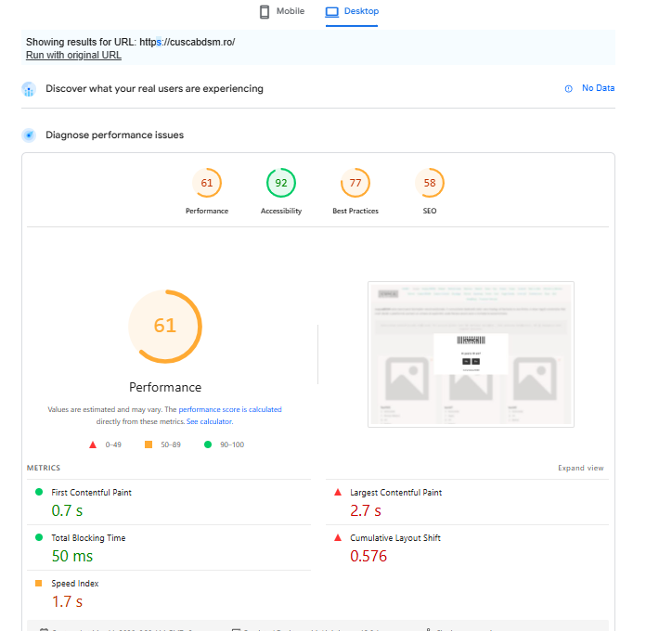Switch to the Desktop tab

(x=352, y=12)
